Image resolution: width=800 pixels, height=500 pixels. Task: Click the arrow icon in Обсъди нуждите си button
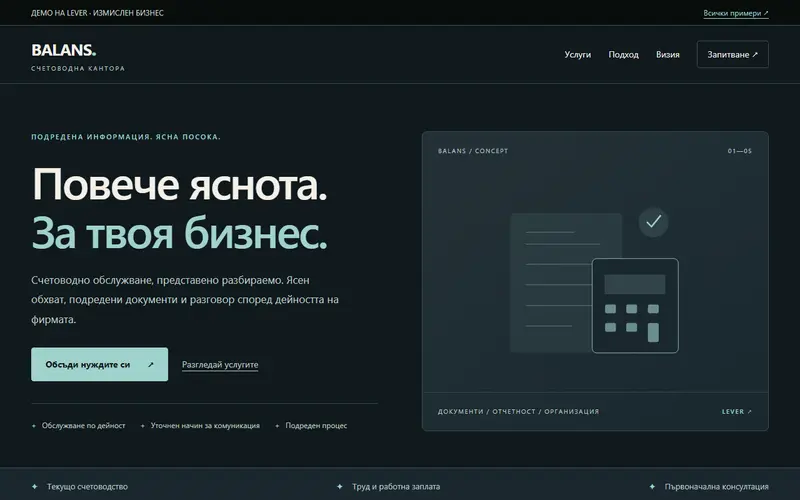point(151,364)
